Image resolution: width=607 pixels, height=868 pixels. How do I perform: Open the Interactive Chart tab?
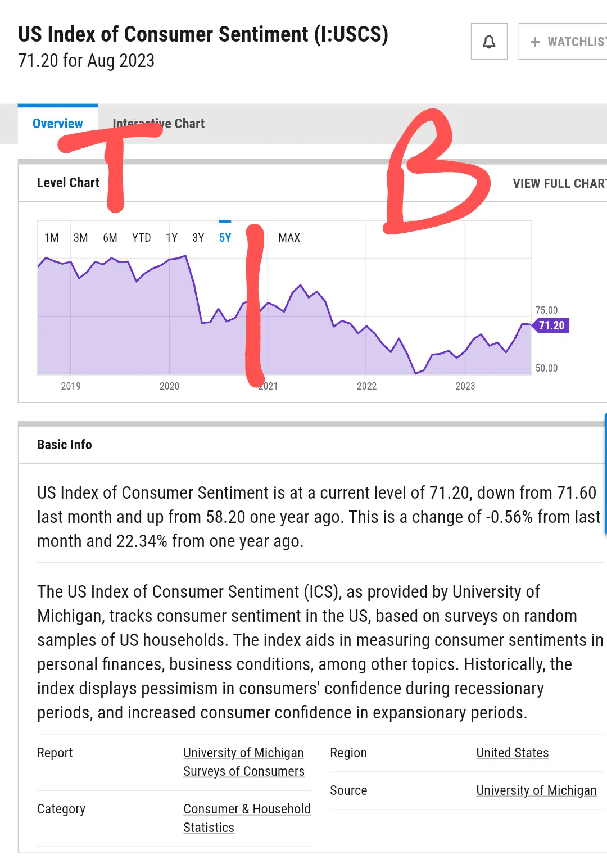[x=158, y=124]
